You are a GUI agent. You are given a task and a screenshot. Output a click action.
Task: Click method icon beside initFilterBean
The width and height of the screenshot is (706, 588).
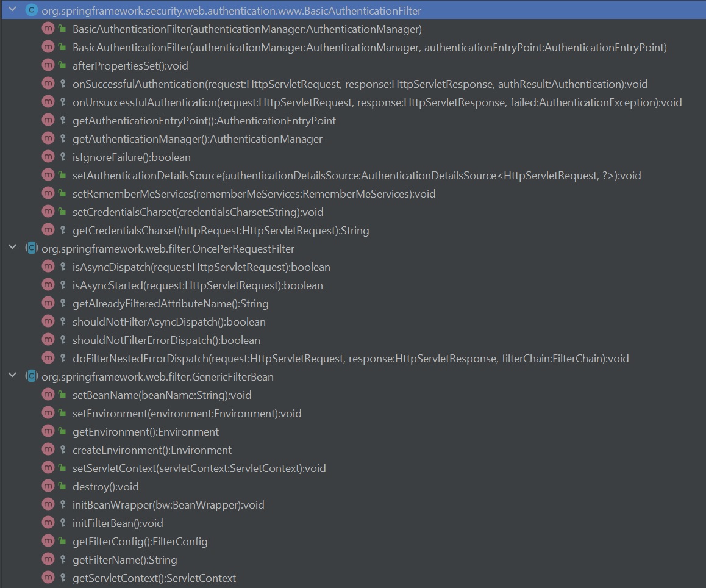(x=48, y=523)
